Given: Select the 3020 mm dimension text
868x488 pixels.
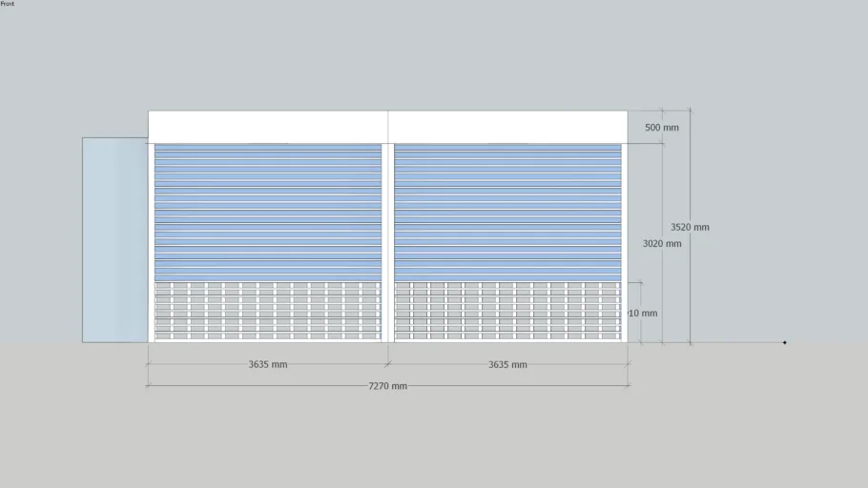Looking at the screenshot, I should click(x=662, y=244).
